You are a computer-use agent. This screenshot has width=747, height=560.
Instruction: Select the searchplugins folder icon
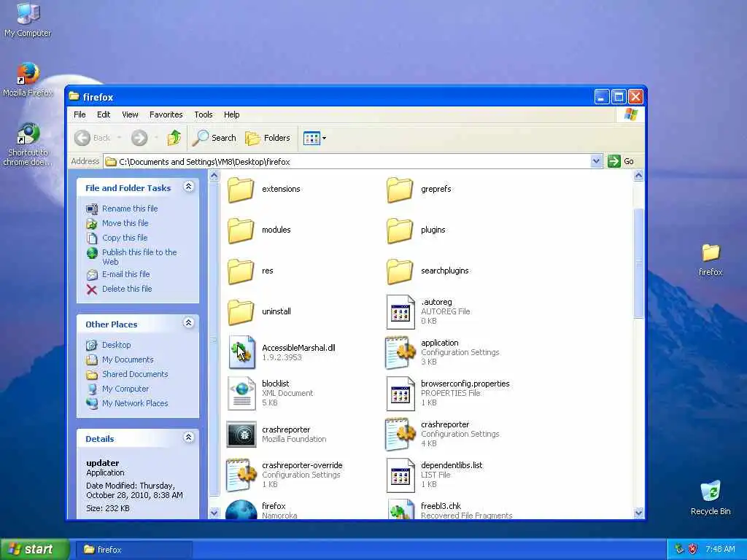point(399,271)
